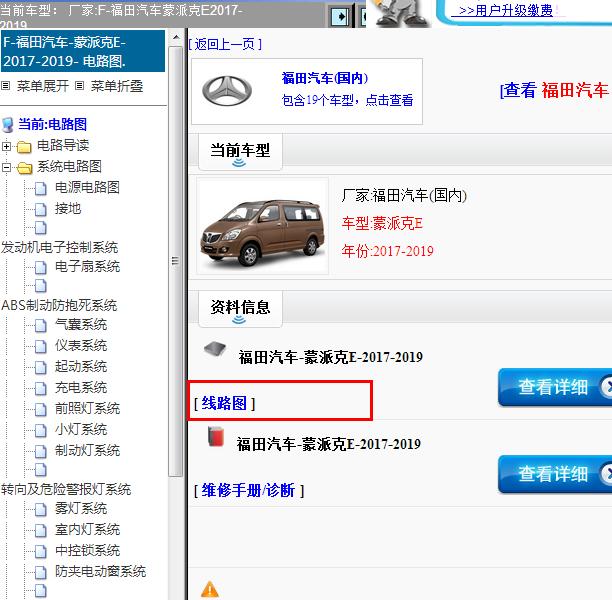Click the 当前:电路图 computer icon

[x=8, y=125]
